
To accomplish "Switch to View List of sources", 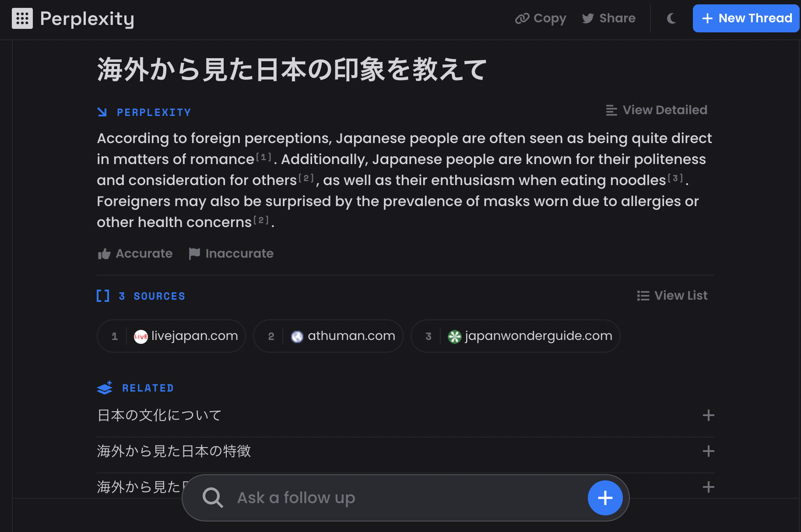I will pyautogui.click(x=673, y=295).
